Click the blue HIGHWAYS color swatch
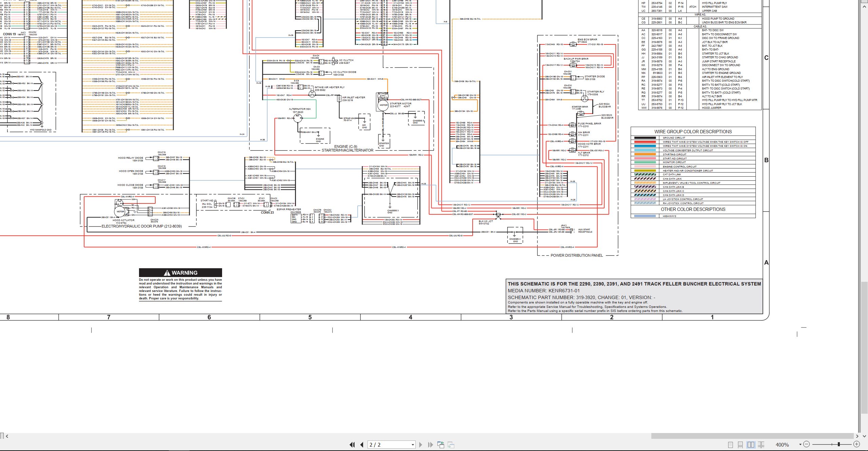This screenshot has width=868, height=451. tap(645, 216)
